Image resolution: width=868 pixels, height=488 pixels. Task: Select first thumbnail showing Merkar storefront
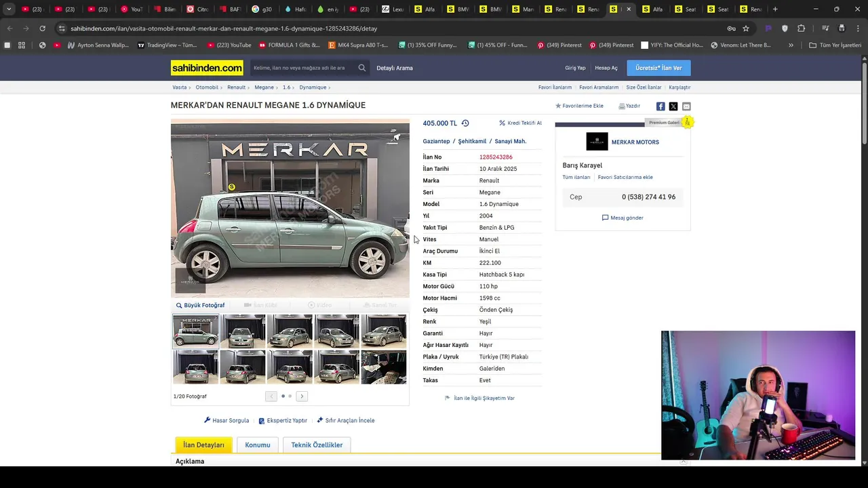click(x=196, y=331)
